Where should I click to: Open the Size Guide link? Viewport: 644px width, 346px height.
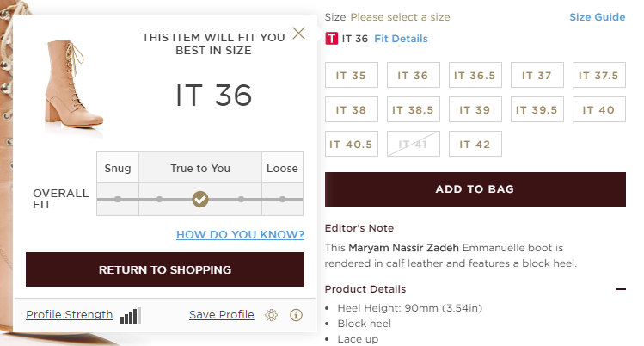(x=597, y=17)
